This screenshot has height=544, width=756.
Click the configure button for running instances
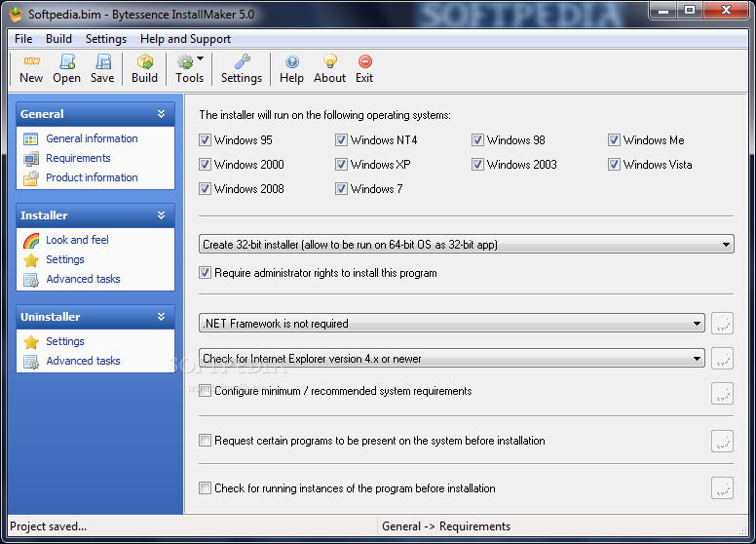pyautogui.click(x=722, y=488)
